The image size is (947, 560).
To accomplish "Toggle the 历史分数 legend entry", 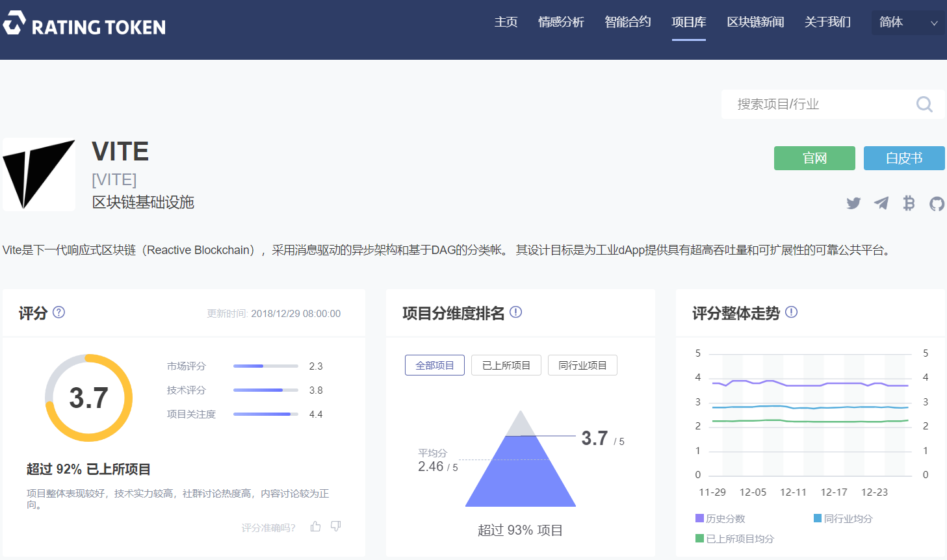I will pyautogui.click(x=720, y=518).
